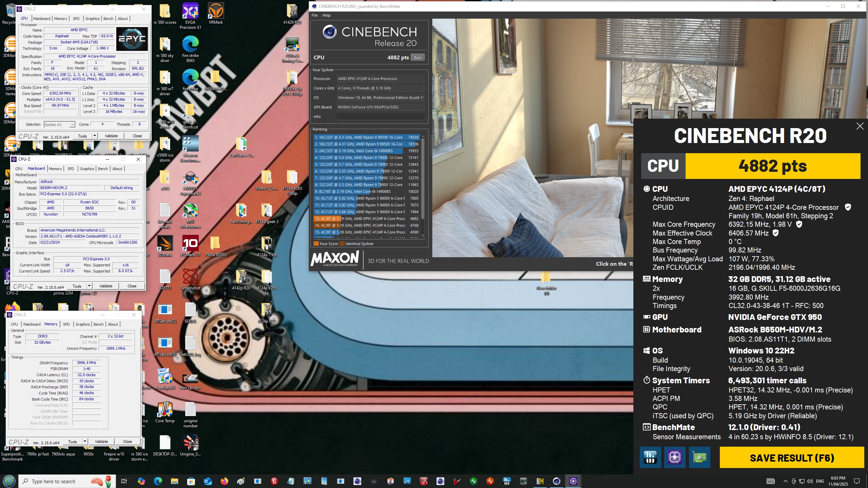Open Graphics tab in CPU-Z Memory window
868x488 pixels.
(x=83, y=324)
